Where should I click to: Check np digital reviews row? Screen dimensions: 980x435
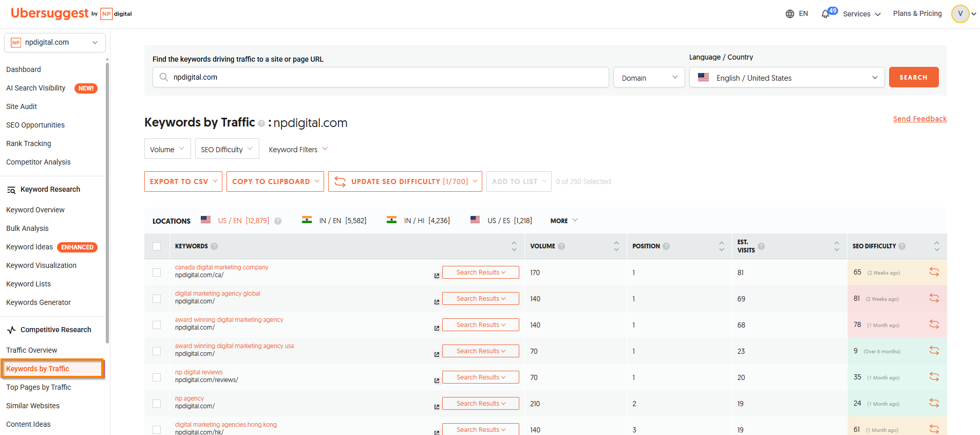(x=157, y=377)
